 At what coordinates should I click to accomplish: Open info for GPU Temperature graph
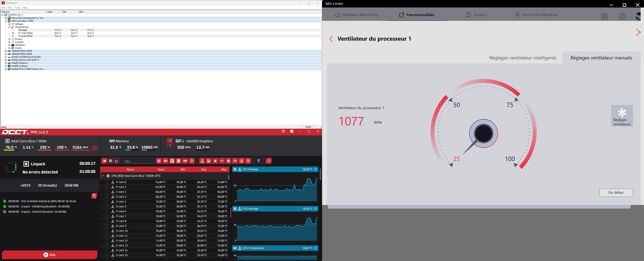click(x=316, y=248)
